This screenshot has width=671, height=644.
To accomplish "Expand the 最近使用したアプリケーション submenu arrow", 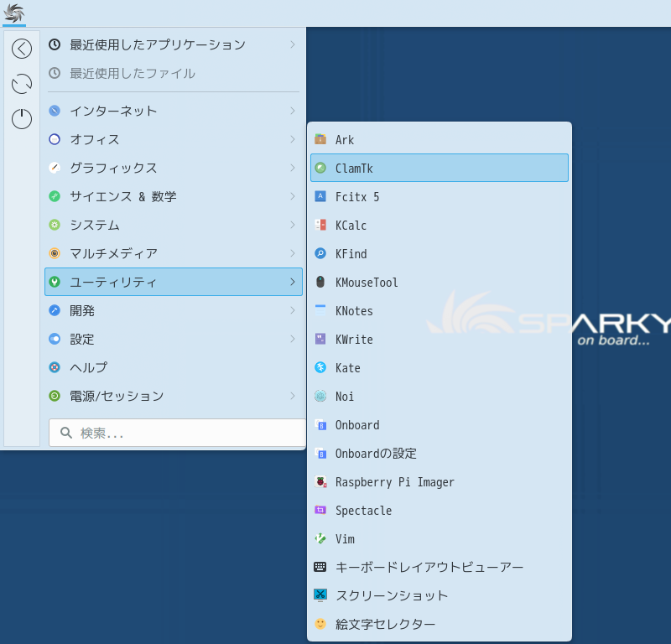I will coord(293,44).
